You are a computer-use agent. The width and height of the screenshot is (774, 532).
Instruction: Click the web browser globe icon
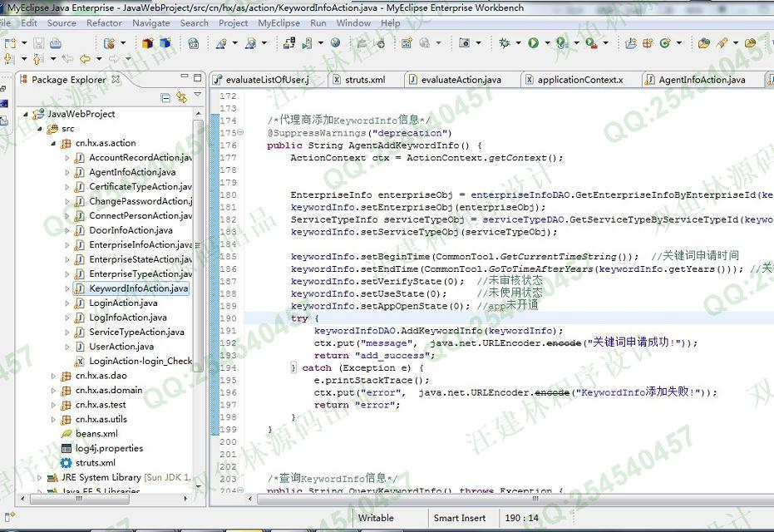(x=336, y=43)
